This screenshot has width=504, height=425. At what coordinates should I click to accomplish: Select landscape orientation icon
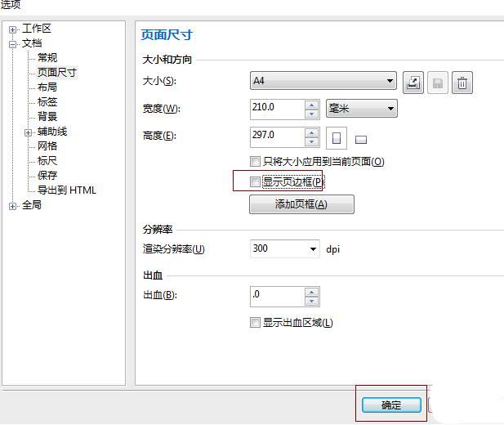click(361, 140)
